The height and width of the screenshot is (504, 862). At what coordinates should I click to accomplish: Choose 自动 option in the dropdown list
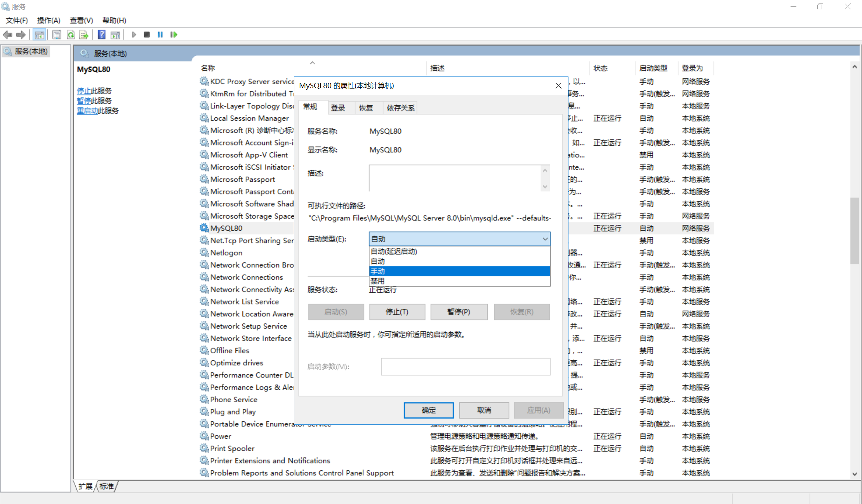click(x=459, y=261)
